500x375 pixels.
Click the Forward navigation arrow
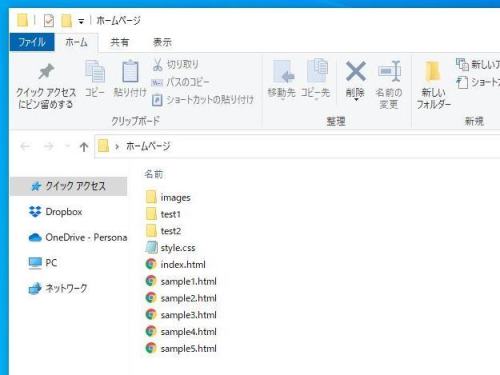pos(49,146)
